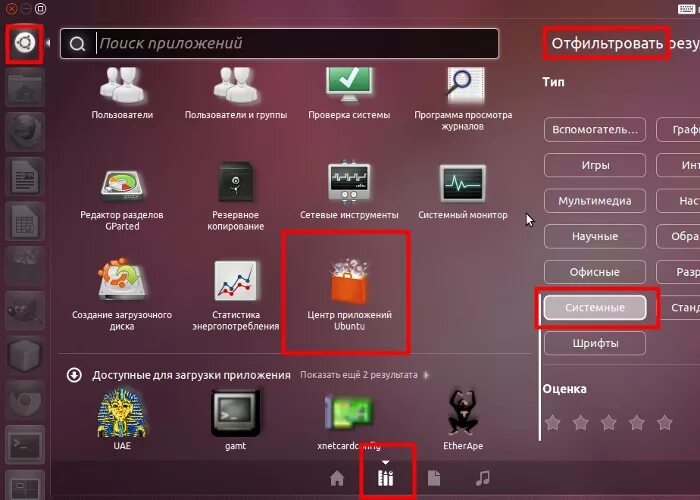Open Firefox from the launcher
The image size is (700, 500).
click(25, 132)
